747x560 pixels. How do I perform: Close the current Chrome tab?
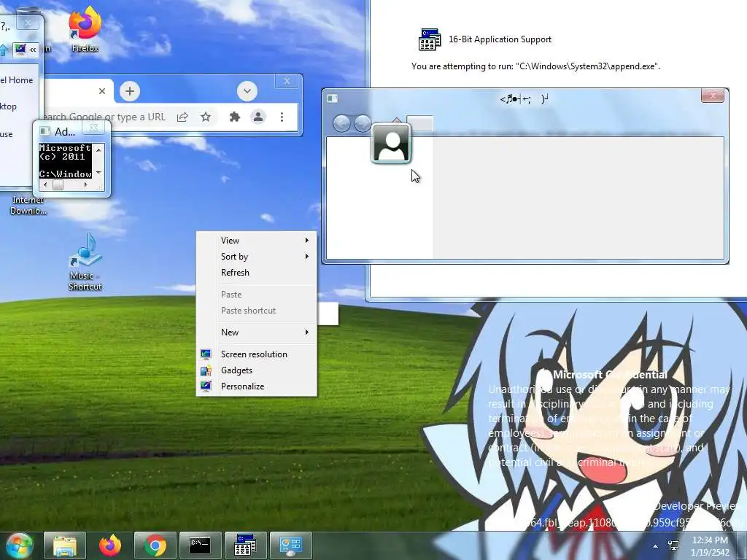(x=102, y=91)
